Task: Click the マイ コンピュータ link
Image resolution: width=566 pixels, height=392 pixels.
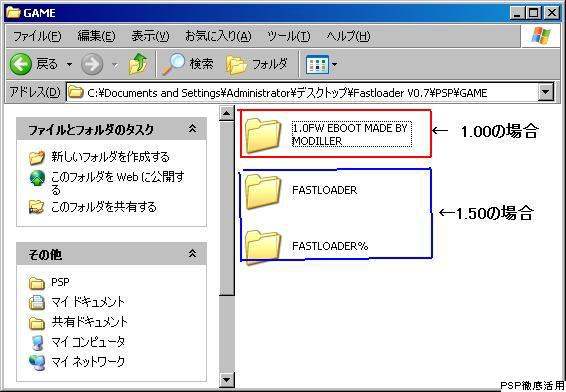Action: click(88, 341)
